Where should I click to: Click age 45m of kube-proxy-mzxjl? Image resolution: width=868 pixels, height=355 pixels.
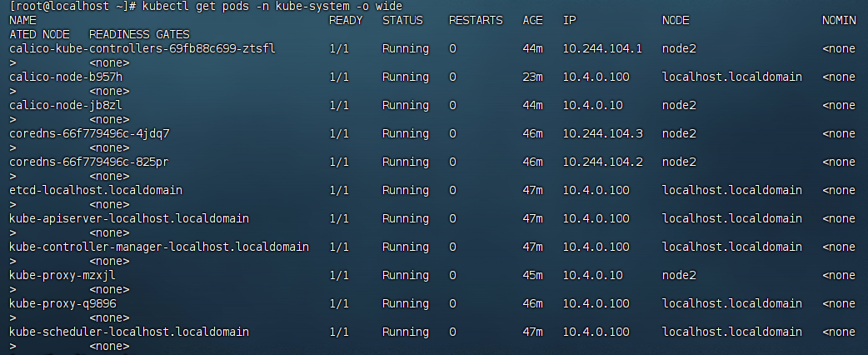point(532,275)
